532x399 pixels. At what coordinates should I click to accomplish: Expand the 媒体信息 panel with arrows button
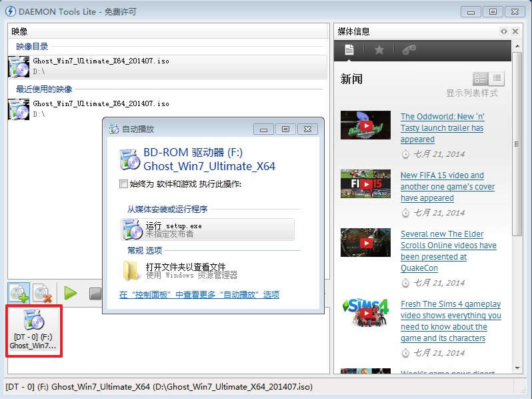click(504, 31)
